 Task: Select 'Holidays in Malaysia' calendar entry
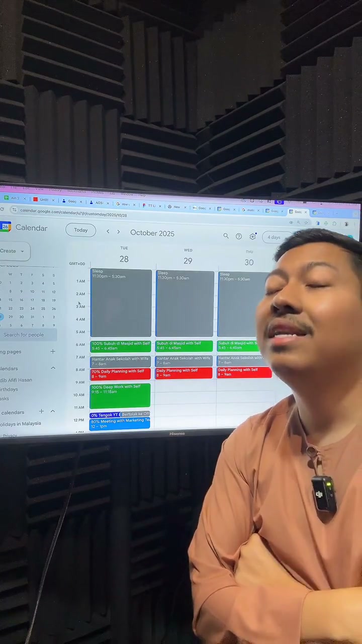(21, 424)
